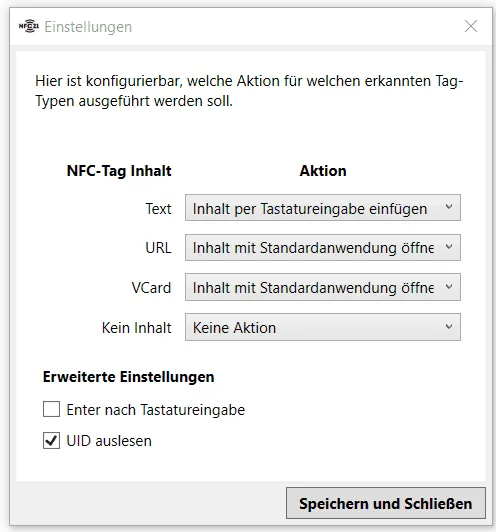Open the 'Keine Aktion' combo box

323,327
